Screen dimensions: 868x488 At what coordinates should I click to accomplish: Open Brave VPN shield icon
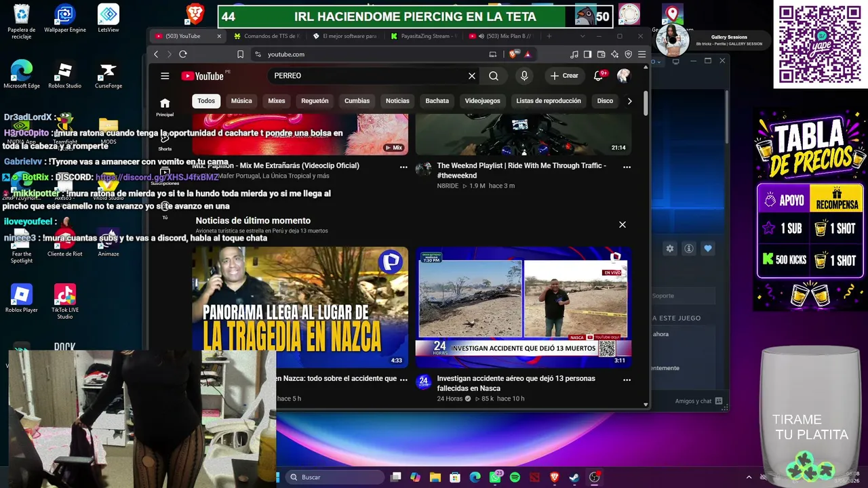(629, 54)
